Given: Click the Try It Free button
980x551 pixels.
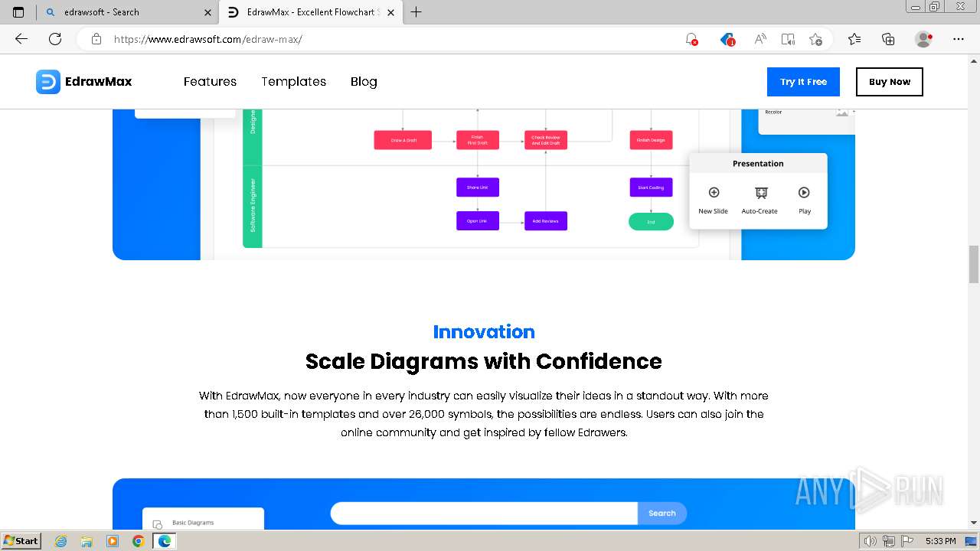Looking at the screenshot, I should 803,82.
